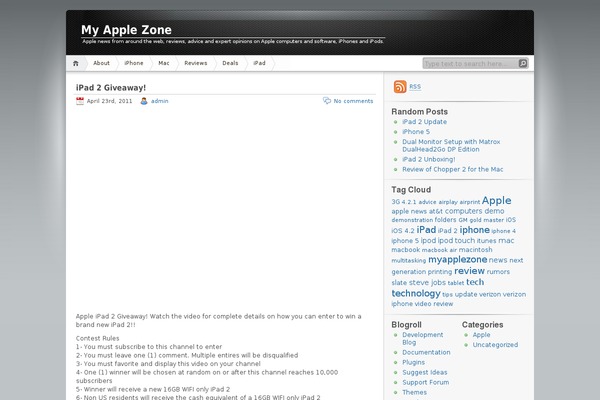Open the No comments link
Screen dimensions: 600x400
click(x=353, y=101)
